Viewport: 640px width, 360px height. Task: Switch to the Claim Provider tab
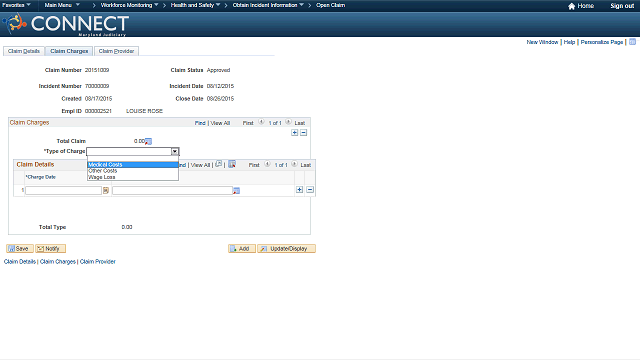pyautogui.click(x=116, y=51)
